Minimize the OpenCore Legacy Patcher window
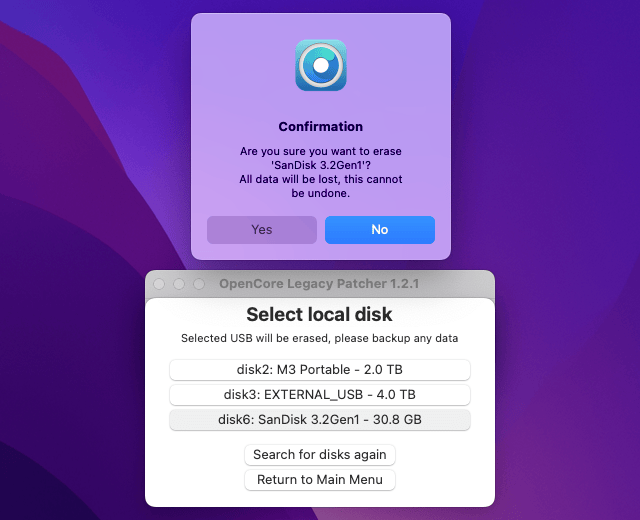 pos(179,284)
